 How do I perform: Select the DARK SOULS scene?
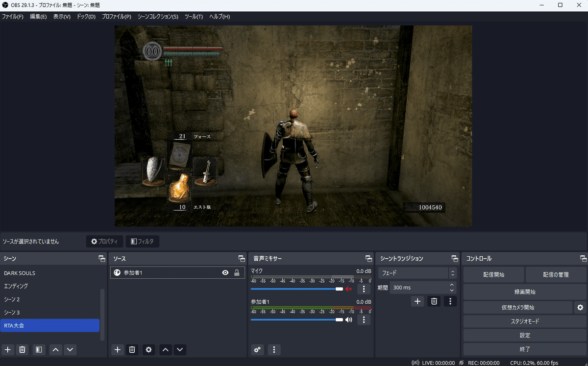coord(50,273)
